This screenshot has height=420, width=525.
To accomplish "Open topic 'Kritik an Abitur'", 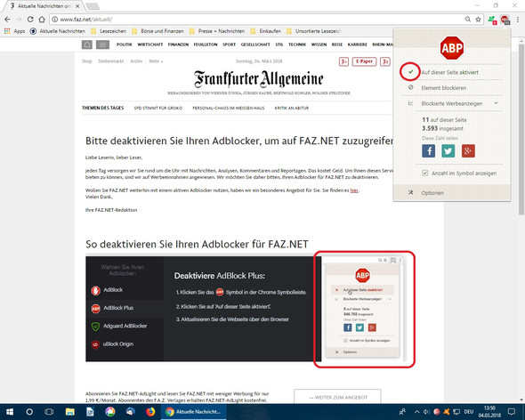I will pyautogui.click(x=292, y=109).
